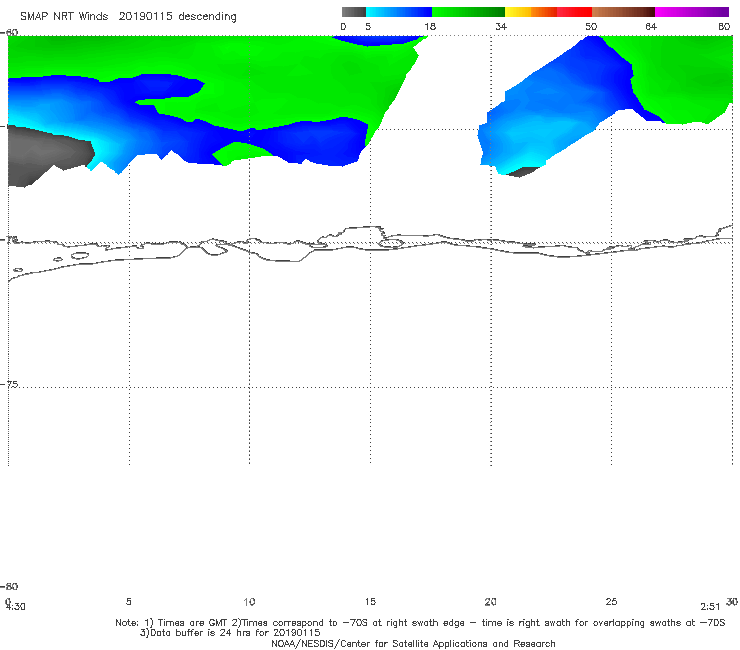The width and height of the screenshot is (740, 650).
Task: Click the colorbar label '18'
Action: pyautogui.click(x=430, y=26)
